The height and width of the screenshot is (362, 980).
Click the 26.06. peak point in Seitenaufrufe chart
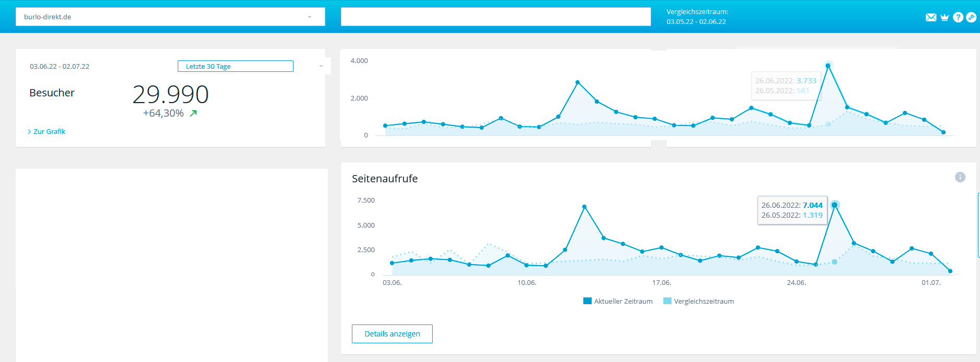(835, 205)
